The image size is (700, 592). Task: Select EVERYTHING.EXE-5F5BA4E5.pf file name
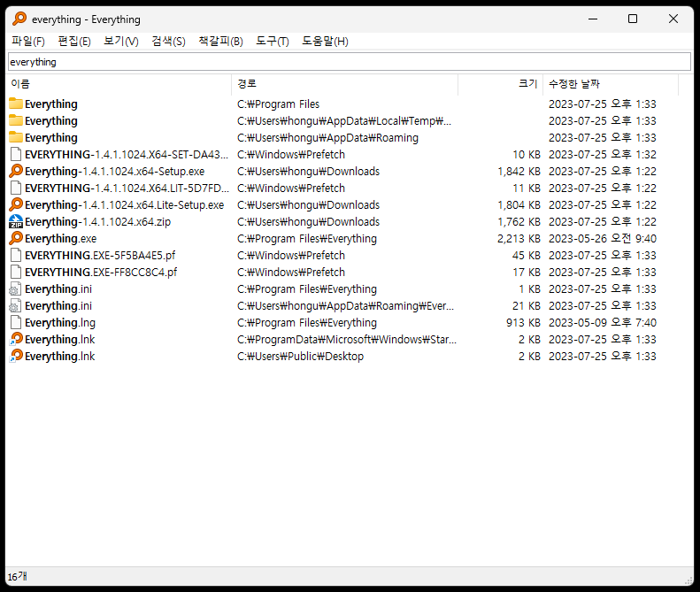[x=100, y=256]
